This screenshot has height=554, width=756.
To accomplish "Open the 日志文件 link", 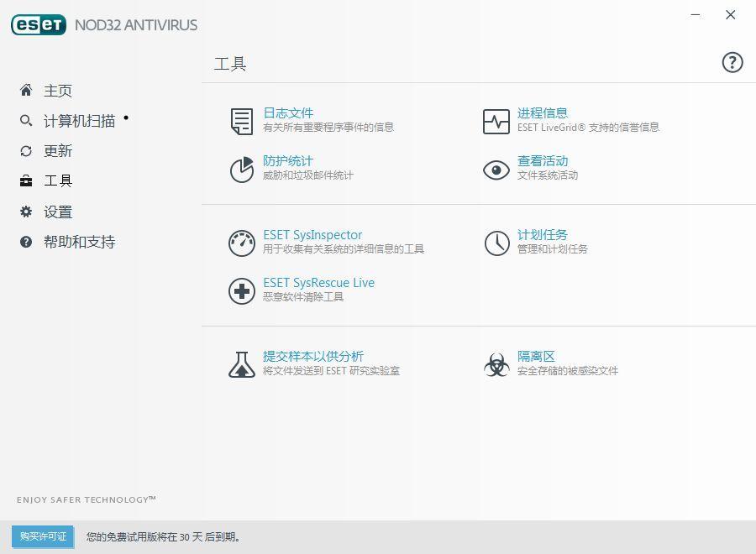I will point(288,113).
